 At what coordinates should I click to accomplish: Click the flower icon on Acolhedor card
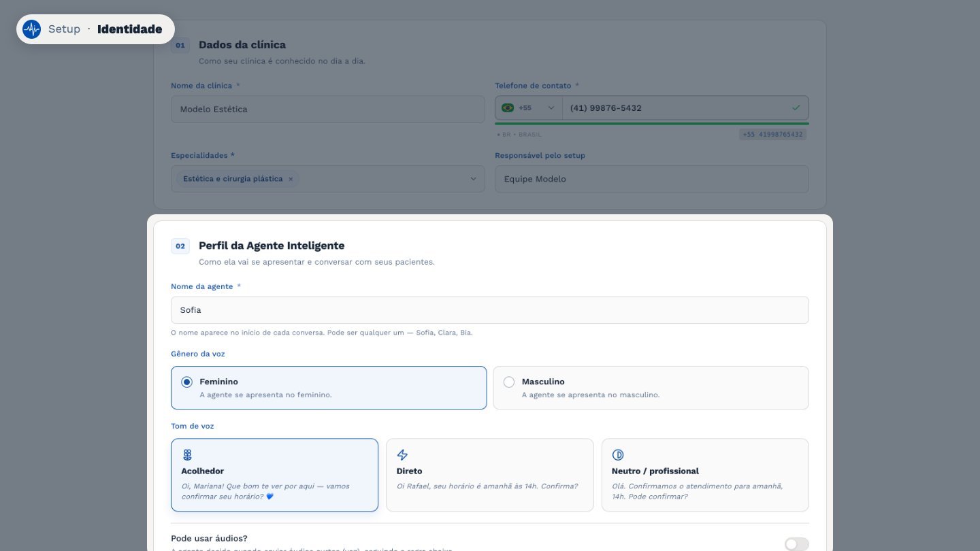[187, 455]
